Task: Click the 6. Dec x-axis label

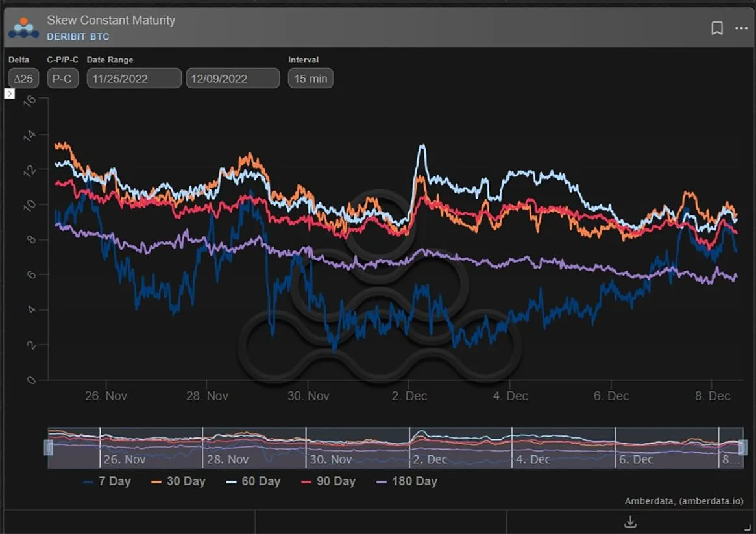Action: coord(611,396)
